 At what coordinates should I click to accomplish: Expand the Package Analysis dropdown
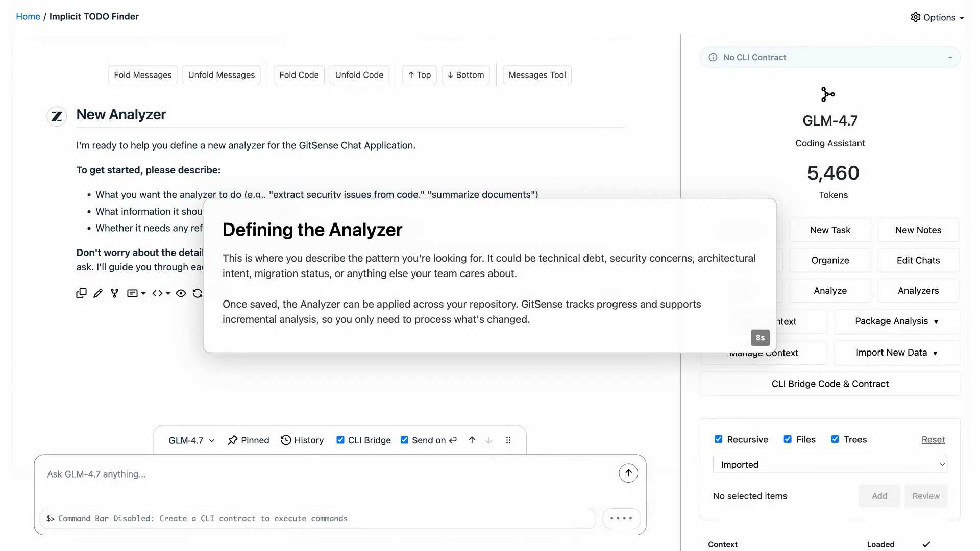(896, 321)
